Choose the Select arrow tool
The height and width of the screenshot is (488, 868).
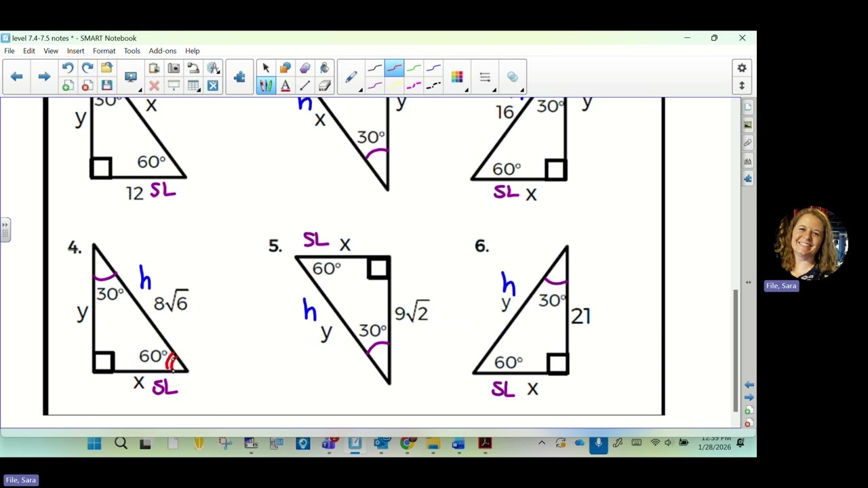coord(266,68)
